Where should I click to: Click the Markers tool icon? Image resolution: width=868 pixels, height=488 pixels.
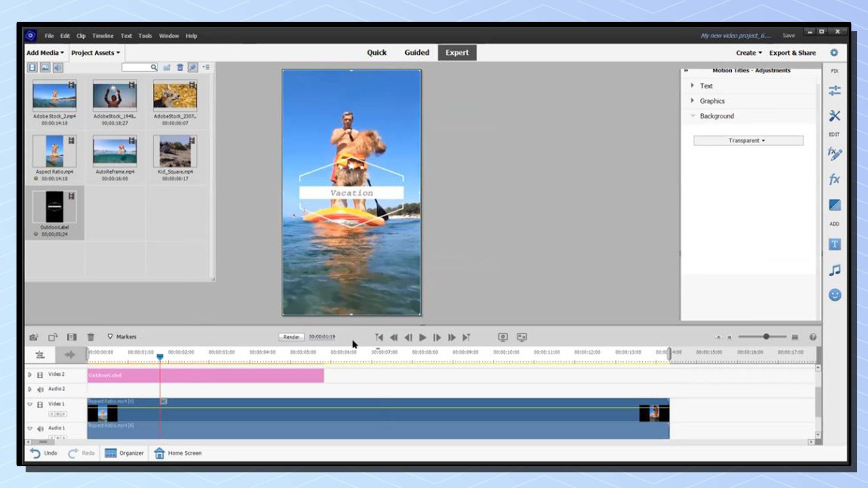[x=109, y=336]
